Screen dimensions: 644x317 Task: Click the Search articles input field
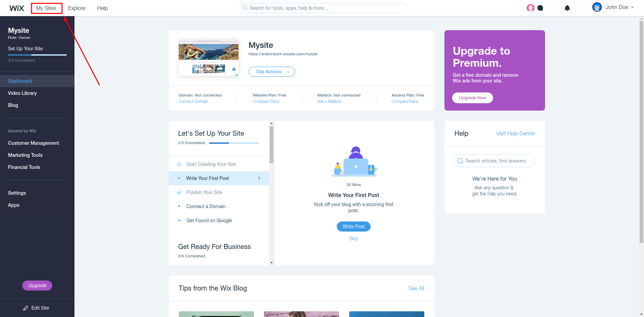495,161
